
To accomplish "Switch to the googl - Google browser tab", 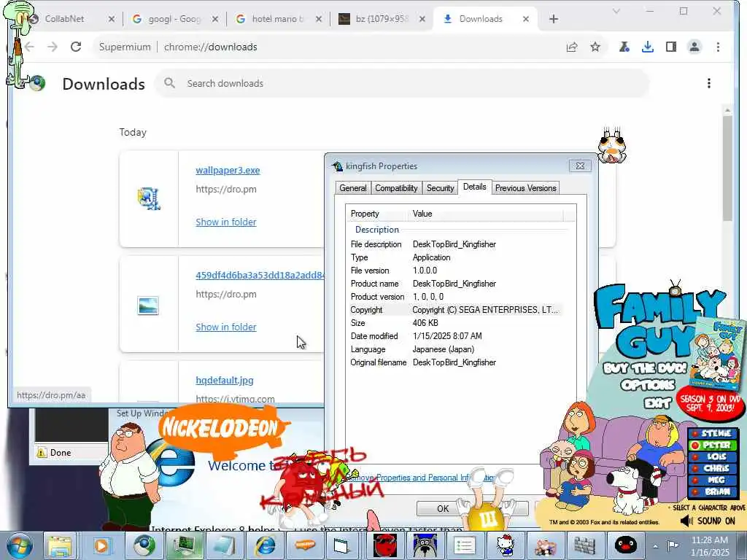I will pyautogui.click(x=174, y=19).
